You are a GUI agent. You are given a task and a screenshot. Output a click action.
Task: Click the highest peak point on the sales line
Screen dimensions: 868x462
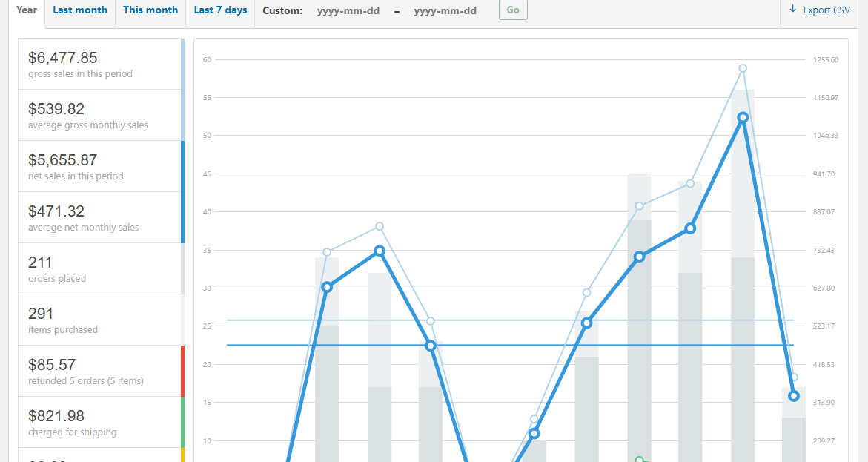[x=742, y=117]
